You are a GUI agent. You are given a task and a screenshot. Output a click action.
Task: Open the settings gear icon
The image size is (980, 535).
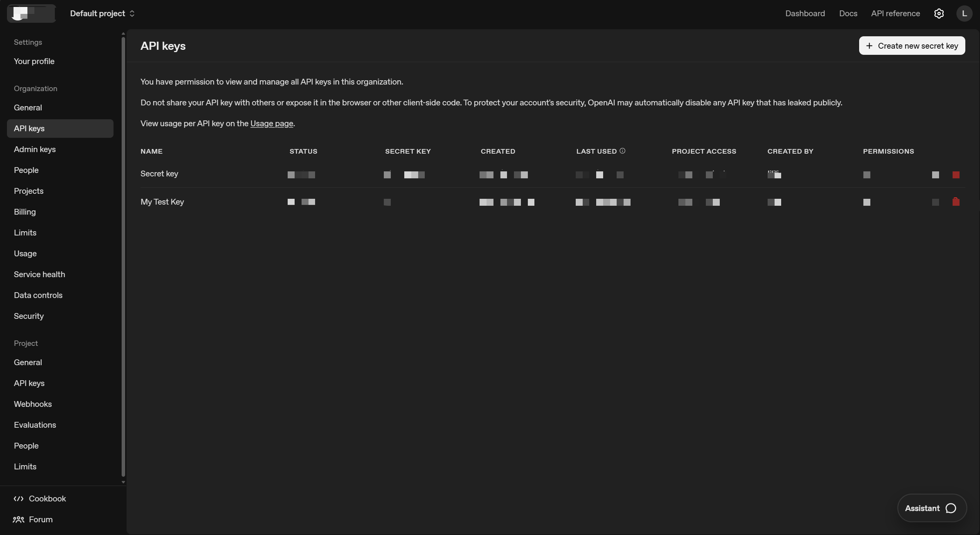939,13
